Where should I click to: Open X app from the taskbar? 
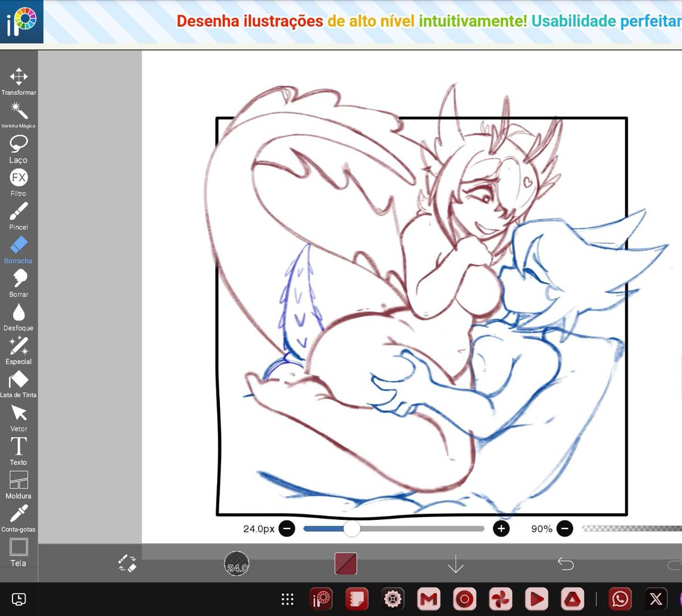coord(656,599)
